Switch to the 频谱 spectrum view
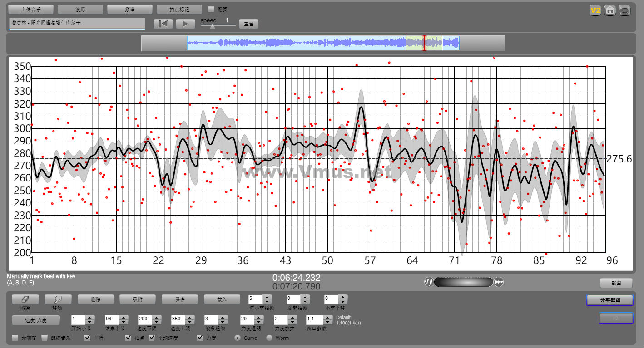This screenshot has width=644, height=348. point(129,9)
